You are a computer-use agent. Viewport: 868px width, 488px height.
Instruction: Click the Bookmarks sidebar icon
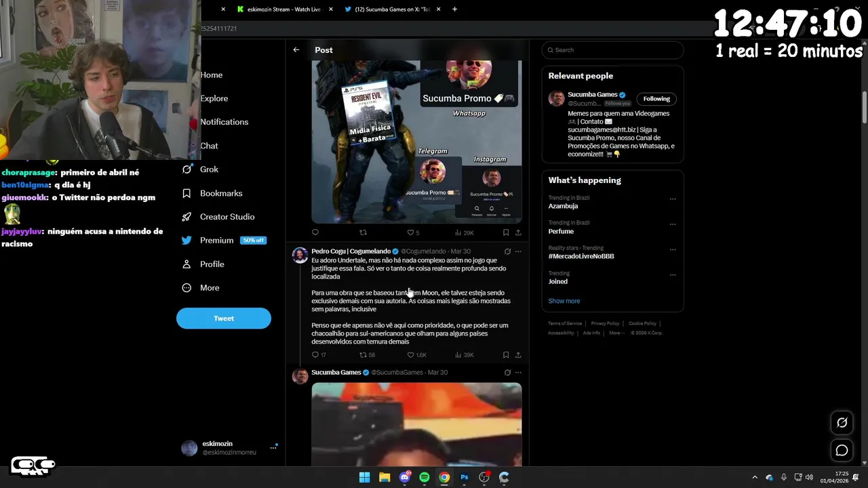(186, 193)
